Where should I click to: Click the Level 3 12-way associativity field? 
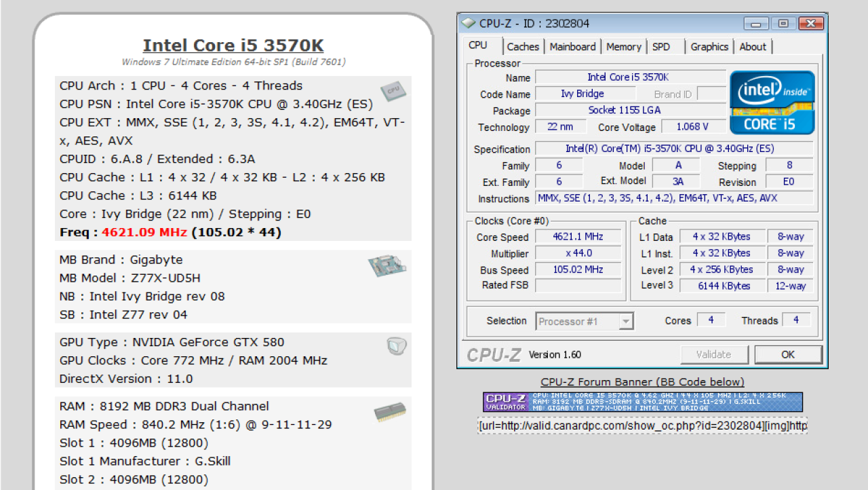791,286
